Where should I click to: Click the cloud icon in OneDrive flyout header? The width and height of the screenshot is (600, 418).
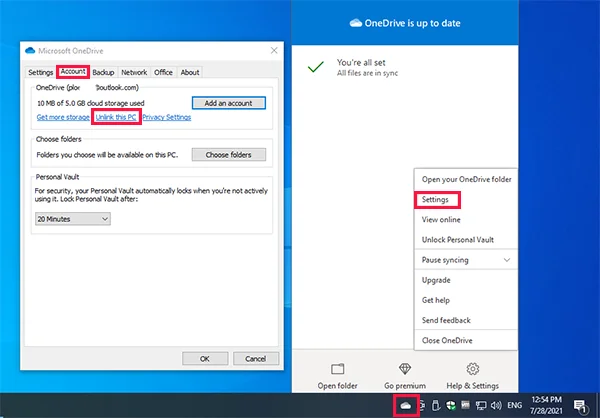[x=356, y=23]
